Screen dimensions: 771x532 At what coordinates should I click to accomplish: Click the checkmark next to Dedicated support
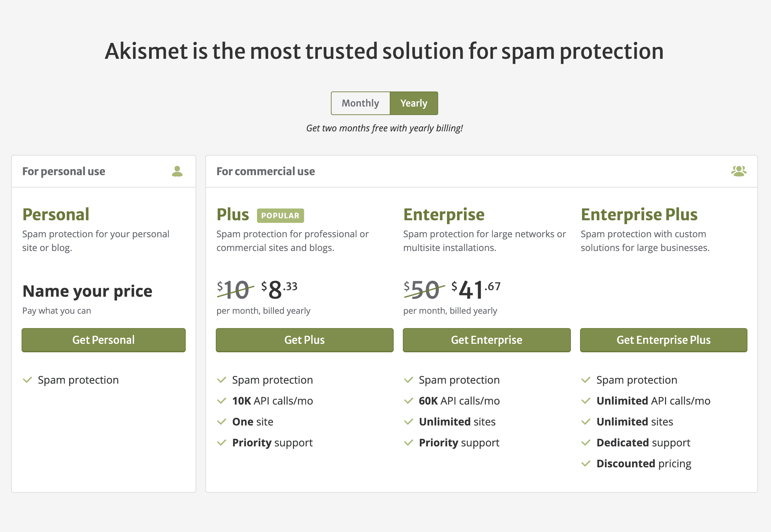point(586,443)
